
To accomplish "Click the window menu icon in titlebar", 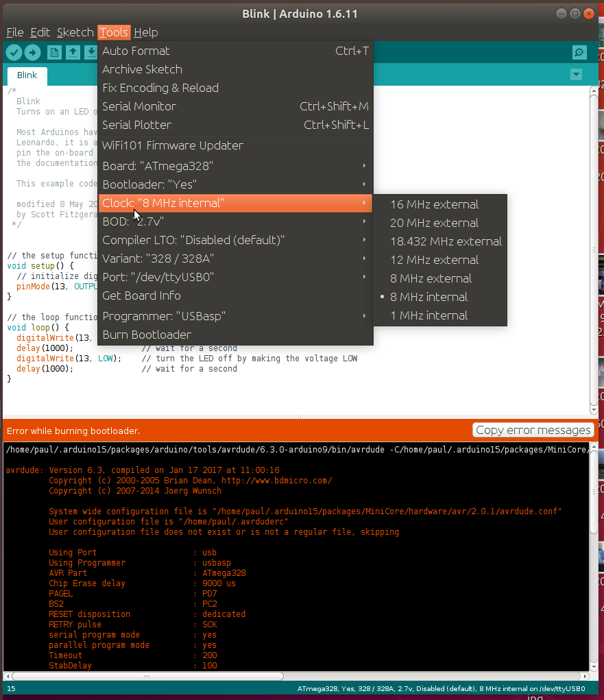I will point(575,13).
